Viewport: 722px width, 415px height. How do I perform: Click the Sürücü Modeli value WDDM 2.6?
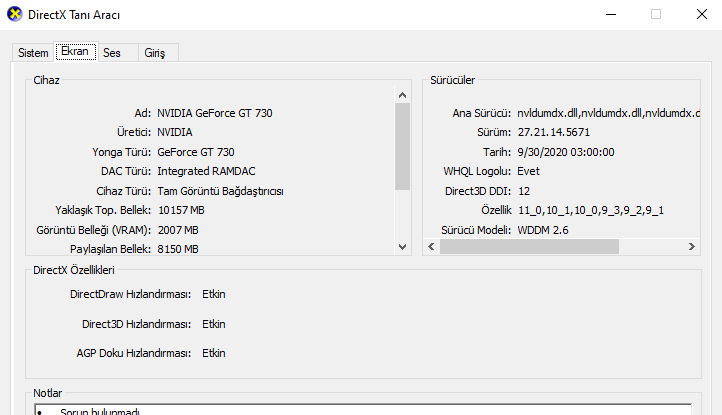(543, 230)
